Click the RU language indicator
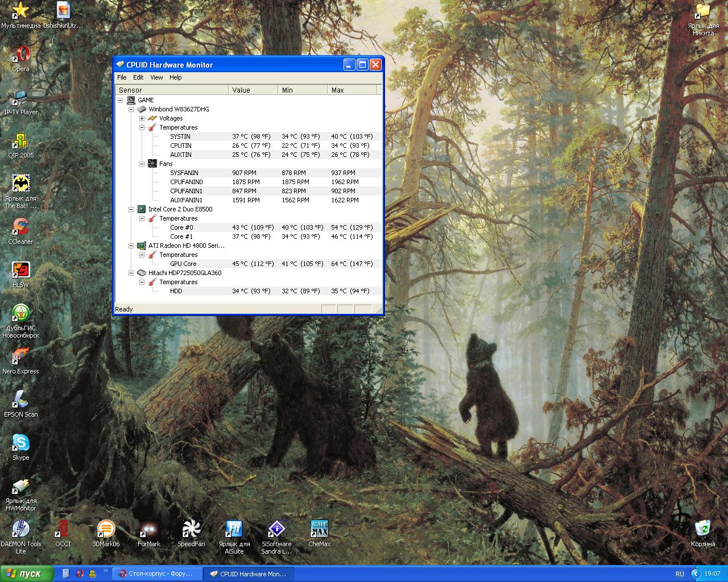The height and width of the screenshot is (582, 728). pyautogui.click(x=680, y=574)
